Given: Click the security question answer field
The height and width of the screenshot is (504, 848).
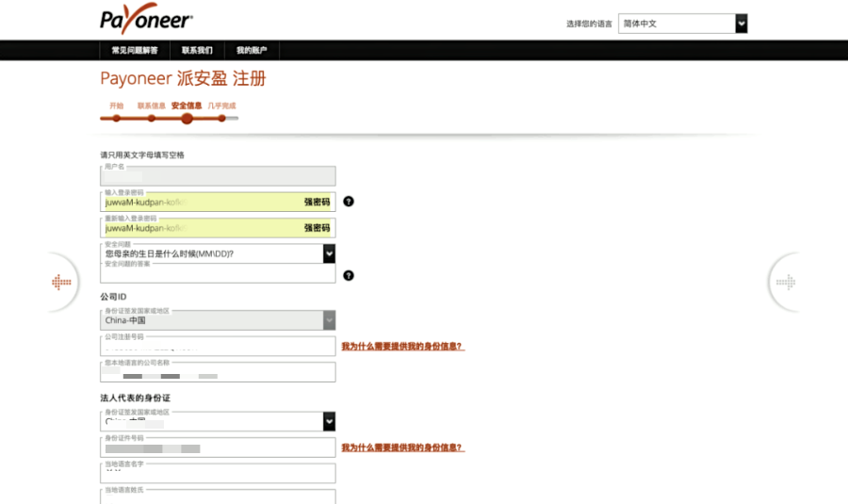Looking at the screenshot, I should pos(218,274).
